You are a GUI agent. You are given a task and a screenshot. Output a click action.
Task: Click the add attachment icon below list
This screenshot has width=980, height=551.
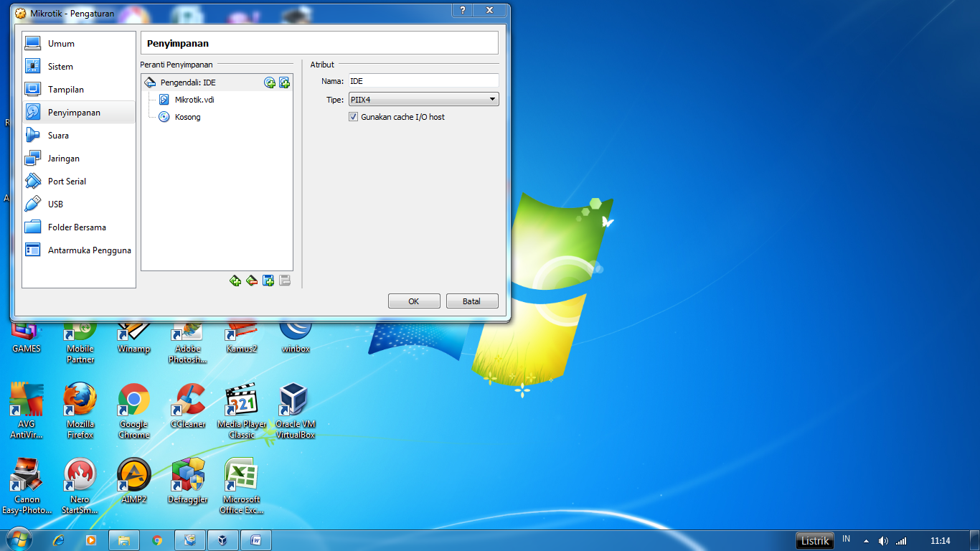pos(268,281)
